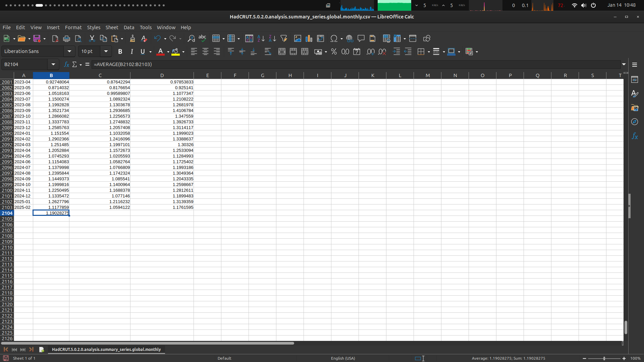This screenshot has height=362, width=644.
Task: Expand the font name dropdown
Action: (69, 51)
